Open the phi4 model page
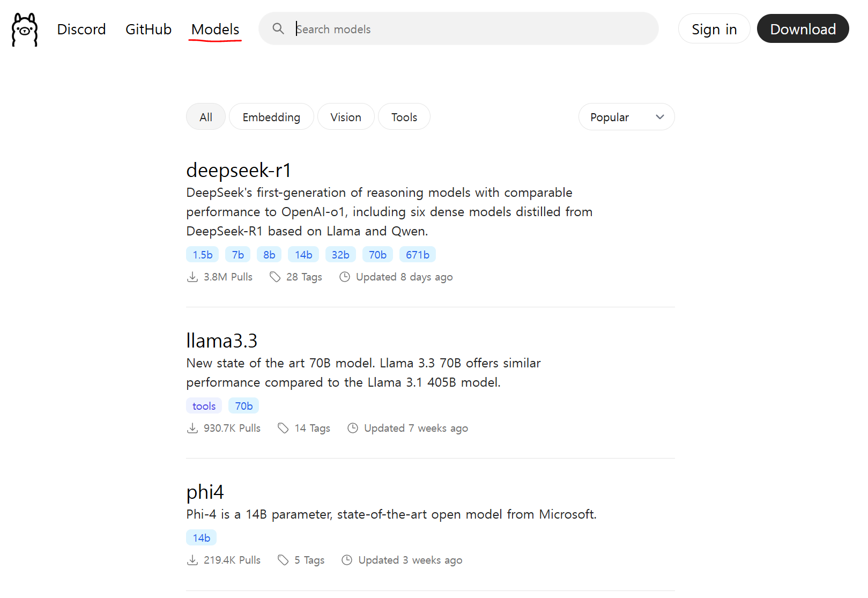The image size is (868, 598). [x=205, y=492]
